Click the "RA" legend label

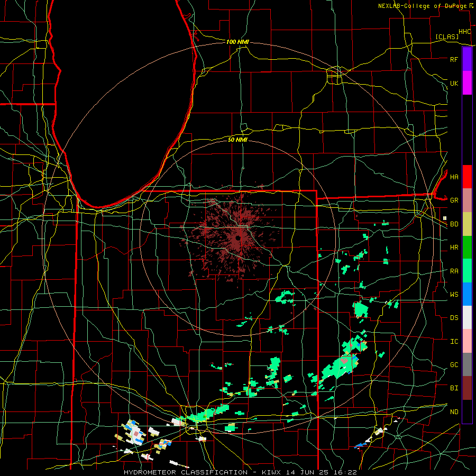pos(454,271)
